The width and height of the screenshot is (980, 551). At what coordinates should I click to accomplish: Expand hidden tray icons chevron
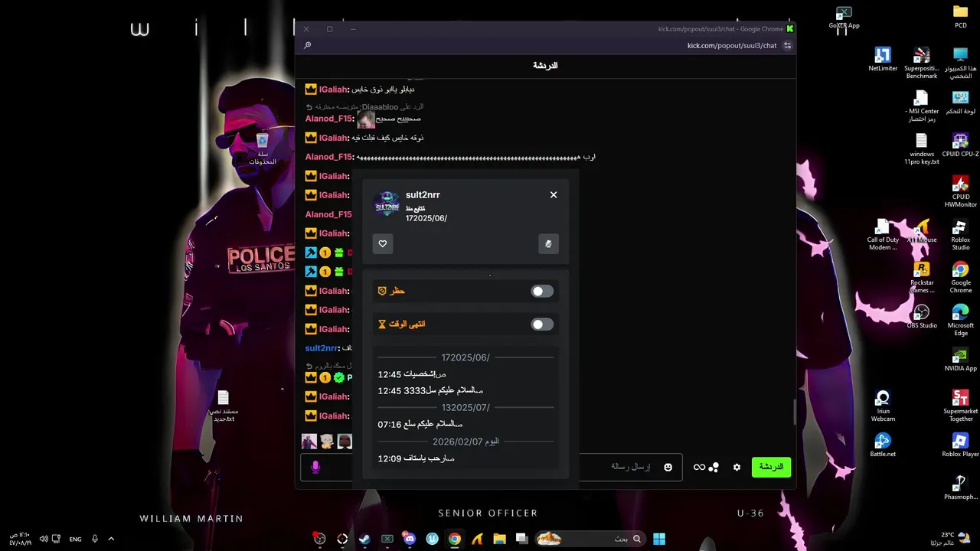111,539
